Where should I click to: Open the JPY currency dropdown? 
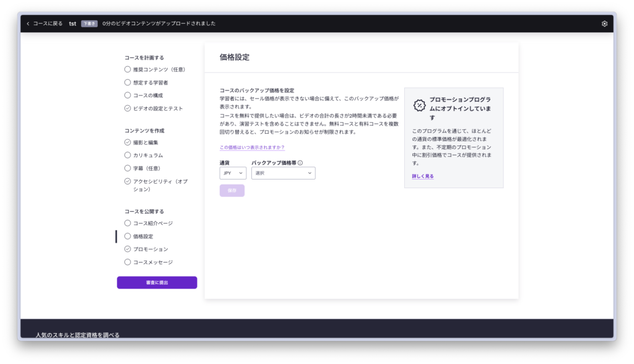tap(233, 173)
